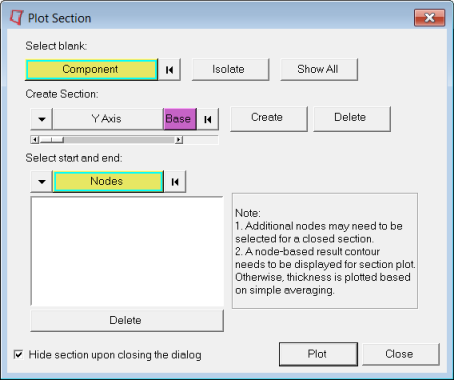The width and height of the screenshot is (454, 380).
Task: Select the yellow Nodes collector
Action: tap(108, 182)
